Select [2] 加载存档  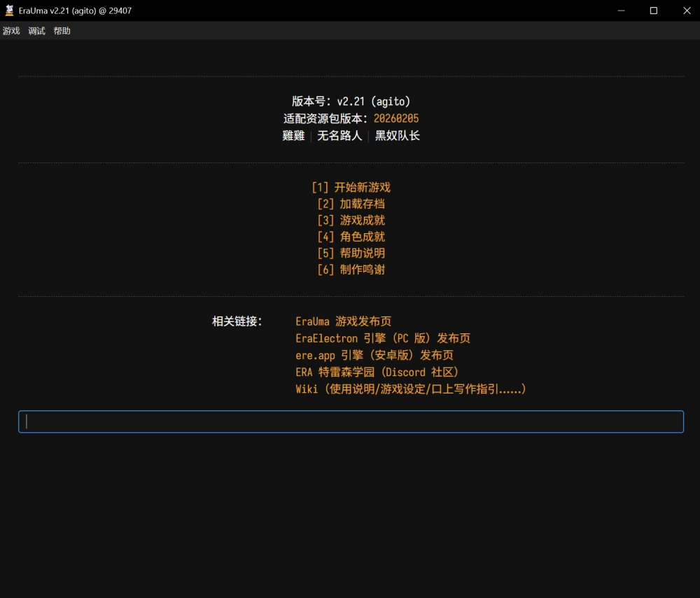[351, 204]
